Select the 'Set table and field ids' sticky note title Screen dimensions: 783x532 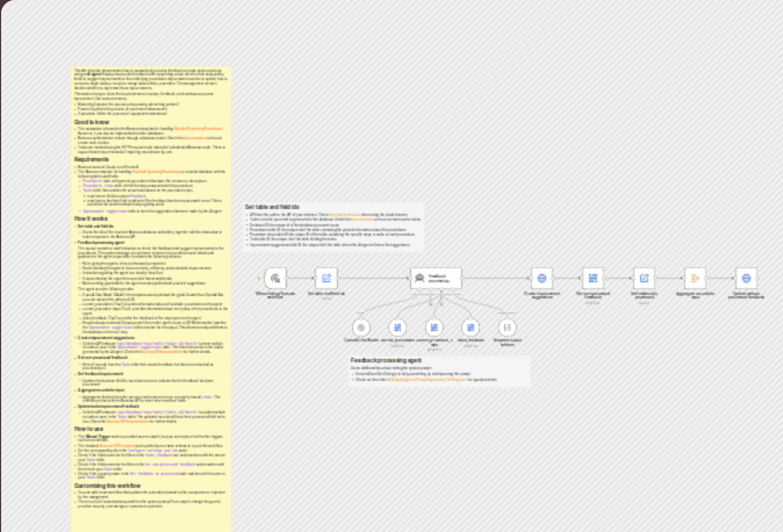tap(272, 207)
